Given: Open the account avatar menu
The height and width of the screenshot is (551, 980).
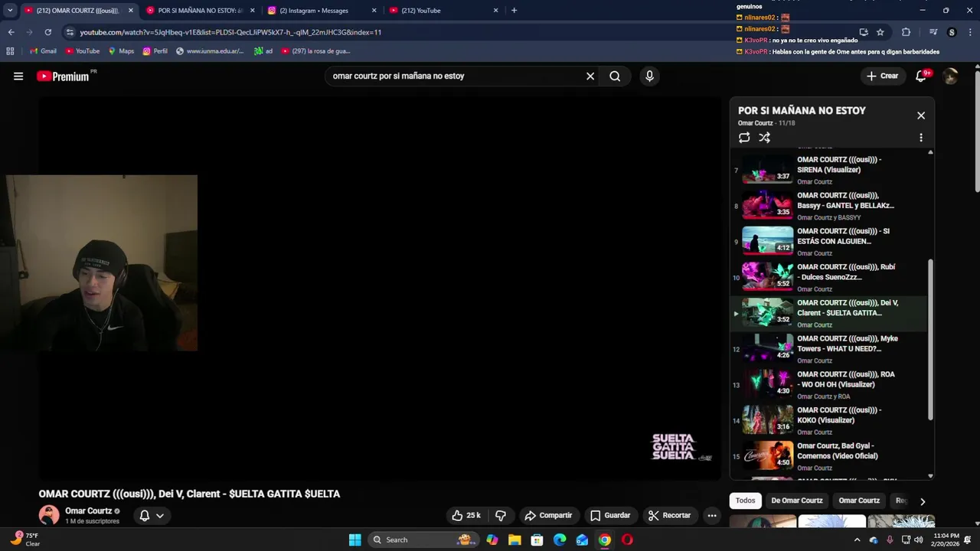Looking at the screenshot, I should click(x=950, y=76).
